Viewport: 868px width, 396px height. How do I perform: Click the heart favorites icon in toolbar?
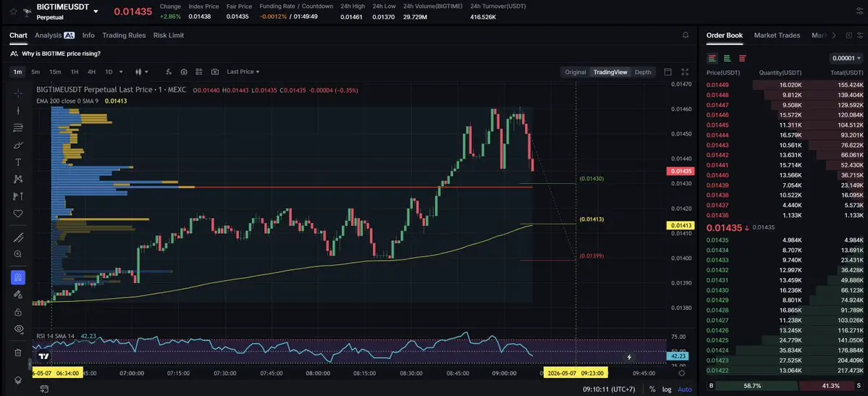(x=17, y=214)
